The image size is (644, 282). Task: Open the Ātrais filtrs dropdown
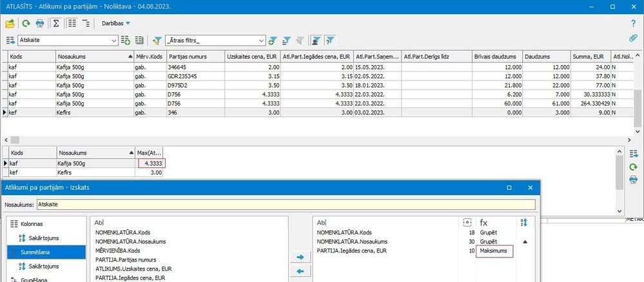(260, 41)
